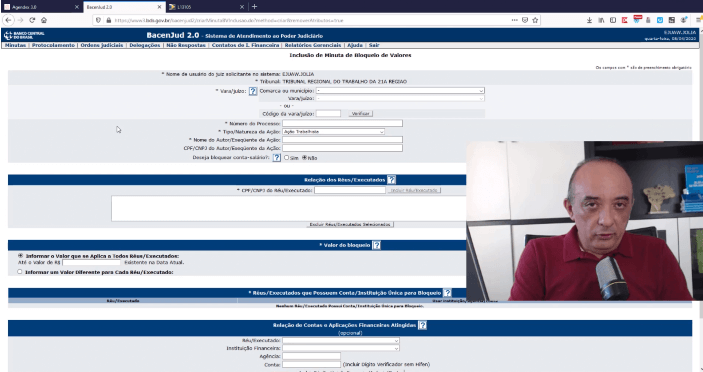Open help icon for Contas e Aplicações Financeiras
The image size is (703, 372).
422,325
